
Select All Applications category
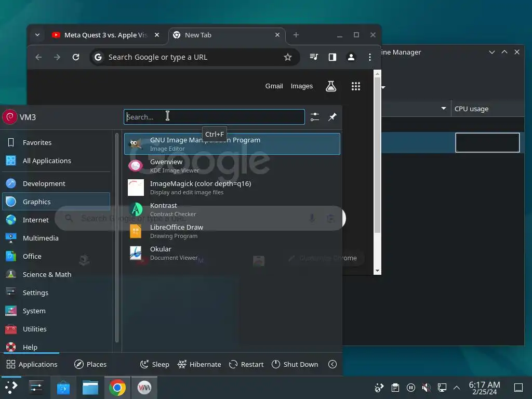(x=56, y=161)
